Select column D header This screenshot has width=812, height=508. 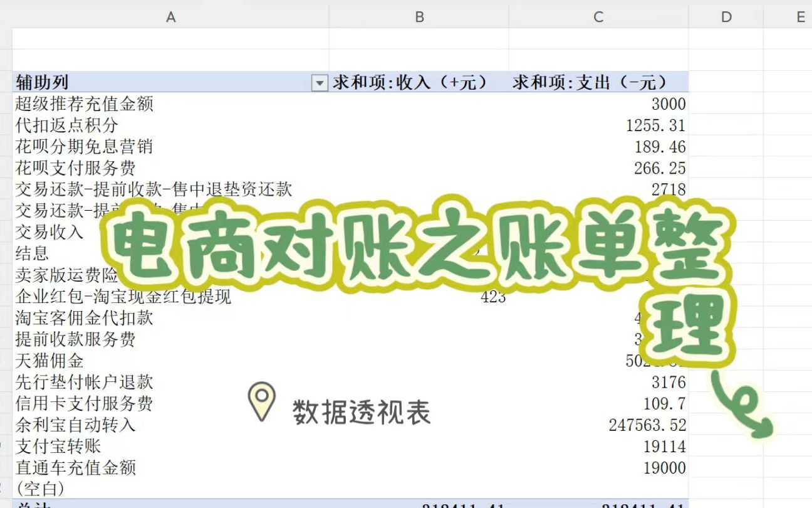(x=726, y=17)
